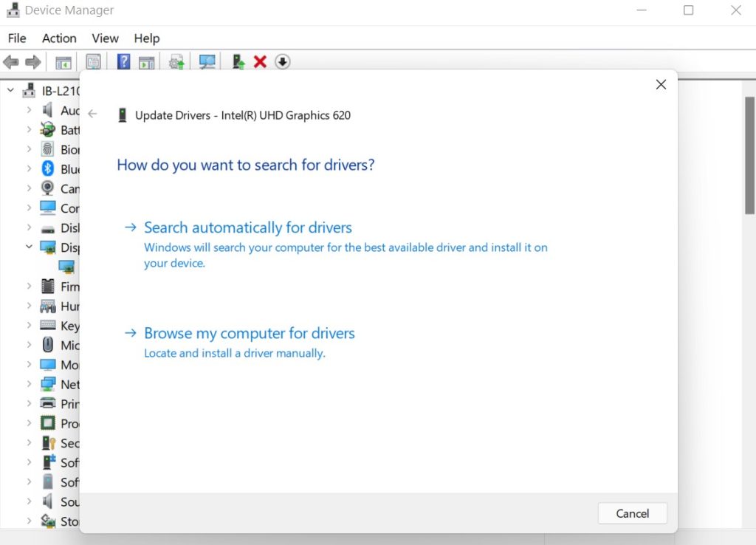Expand the Bluetooth device category

coord(30,168)
